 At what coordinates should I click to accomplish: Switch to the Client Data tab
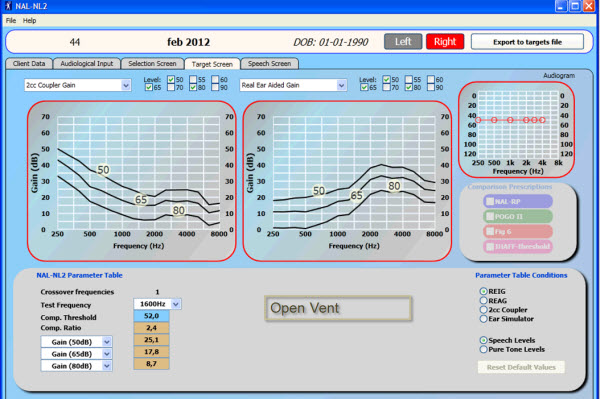pos(29,64)
